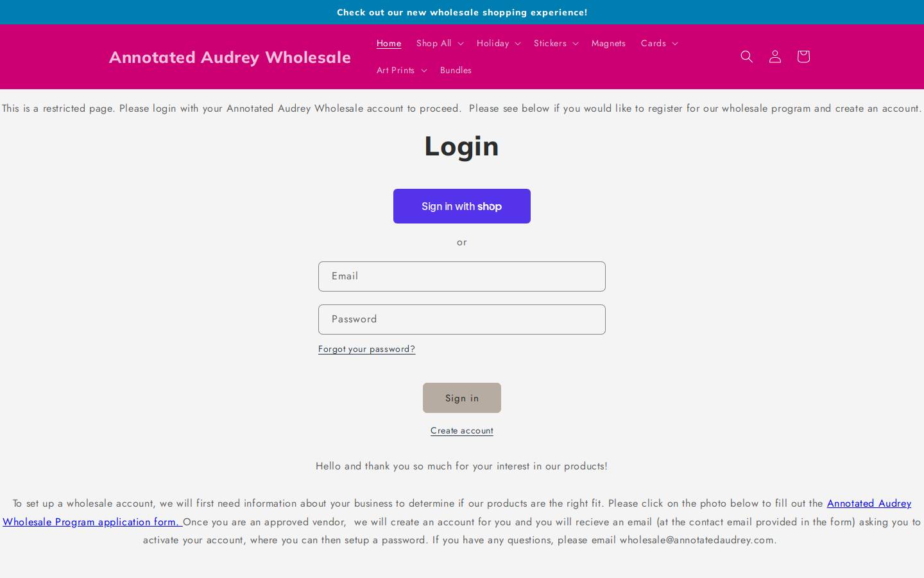Click Forgot your password link
This screenshot has width=924, height=578.
(366, 349)
